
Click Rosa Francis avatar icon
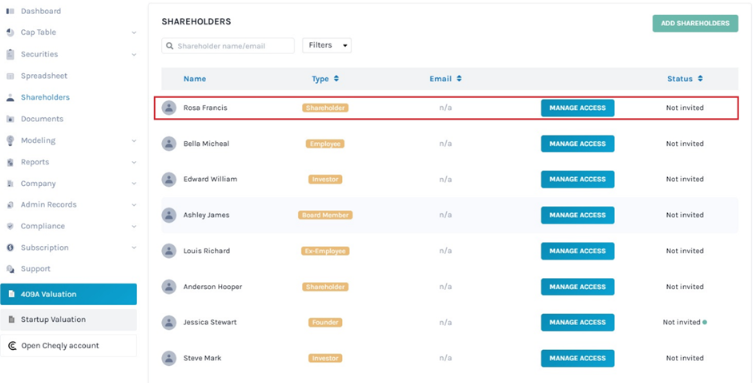(169, 108)
